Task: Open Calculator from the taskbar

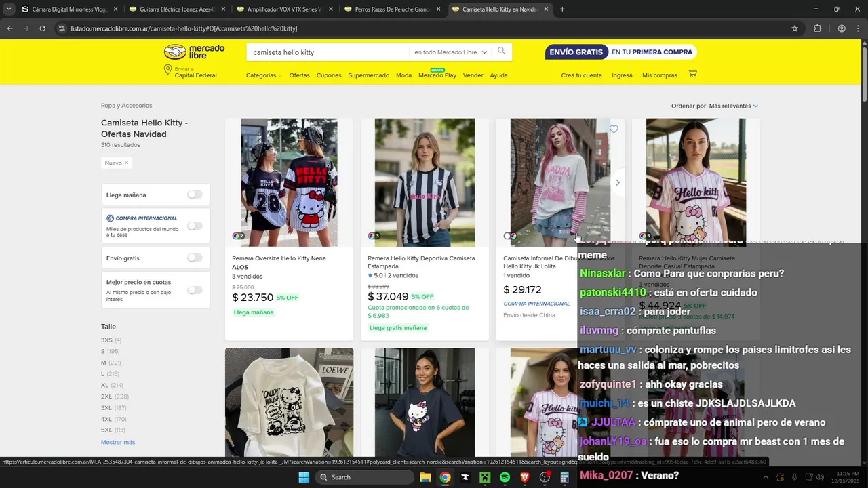Action: 564,477
